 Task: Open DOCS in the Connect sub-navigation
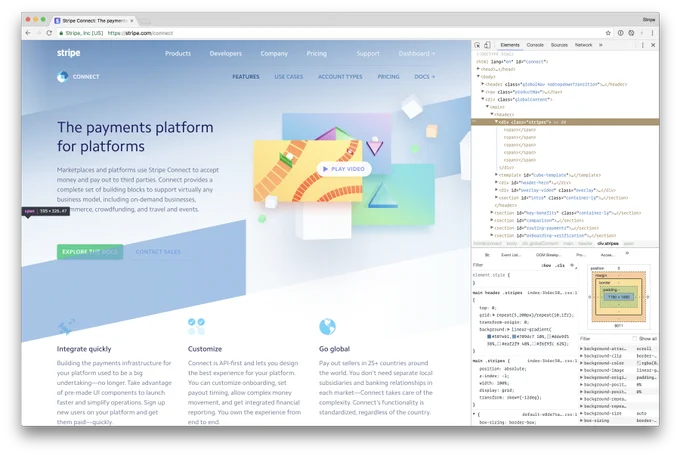click(x=425, y=77)
